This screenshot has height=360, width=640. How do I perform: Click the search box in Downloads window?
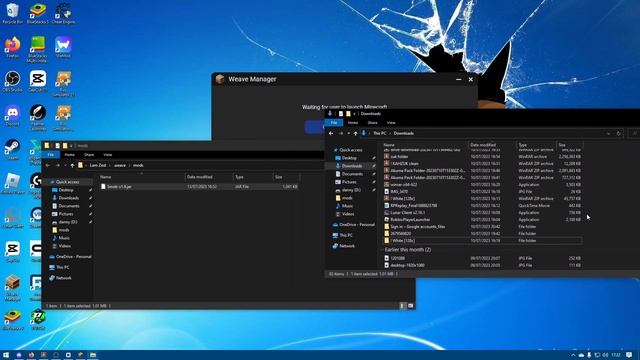point(633,133)
